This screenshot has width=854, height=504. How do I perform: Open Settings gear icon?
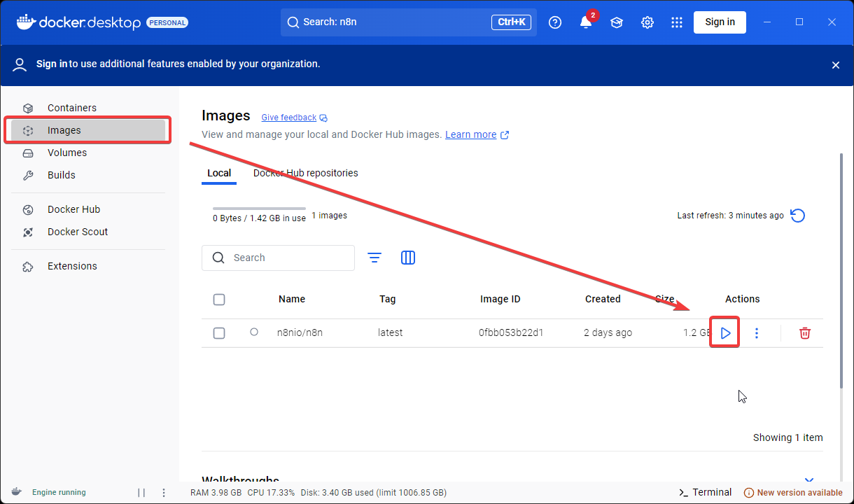tap(647, 22)
